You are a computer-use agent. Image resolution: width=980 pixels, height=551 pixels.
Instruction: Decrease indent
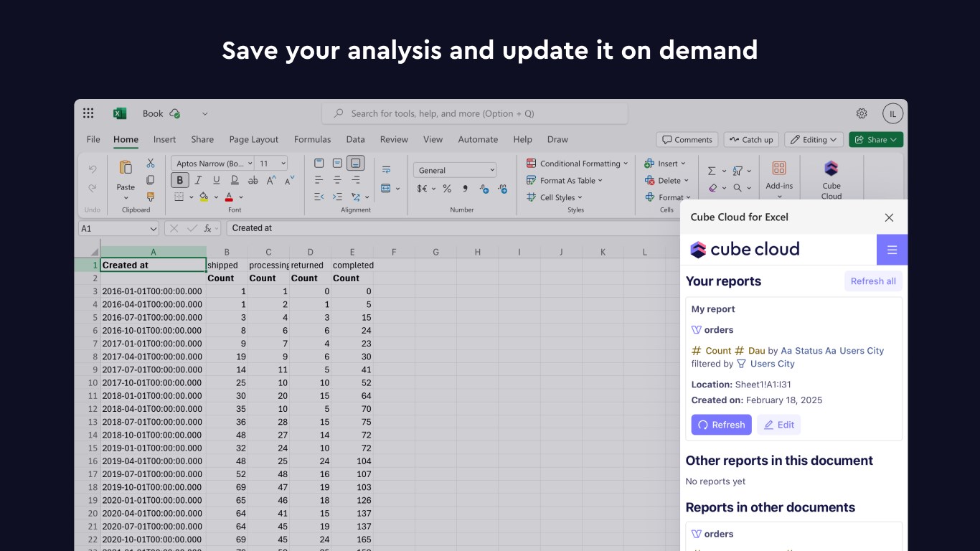click(x=319, y=197)
